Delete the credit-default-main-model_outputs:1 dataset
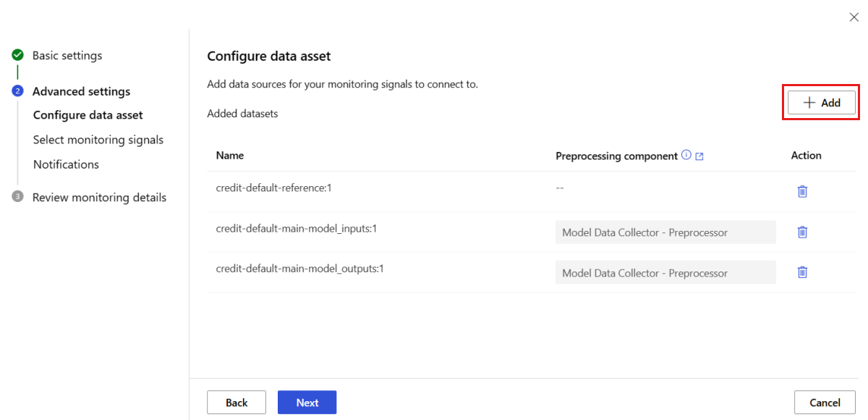Screen dimensions: 868x420 tap(802, 272)
